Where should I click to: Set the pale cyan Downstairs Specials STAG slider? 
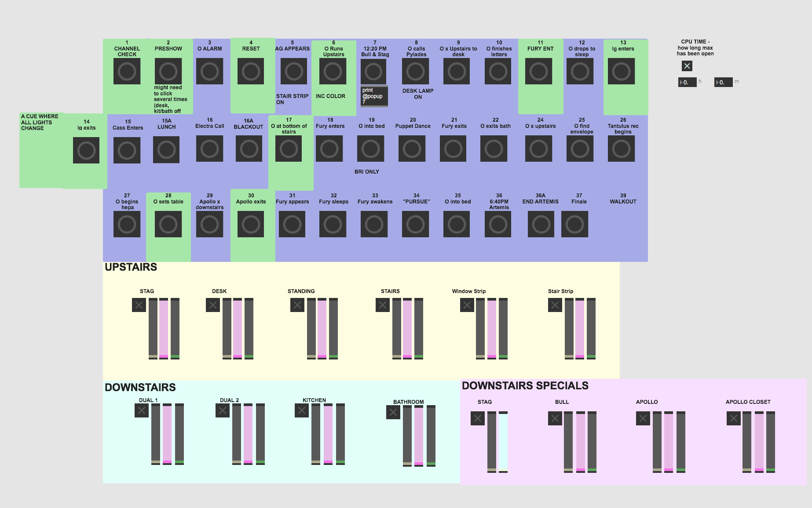pyautogui.click(x=503, y=442)
